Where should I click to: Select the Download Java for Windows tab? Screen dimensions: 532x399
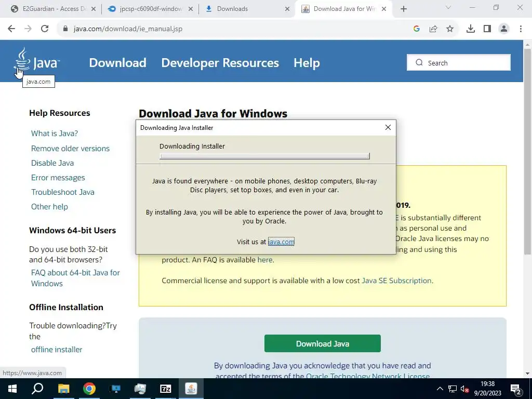344,9
